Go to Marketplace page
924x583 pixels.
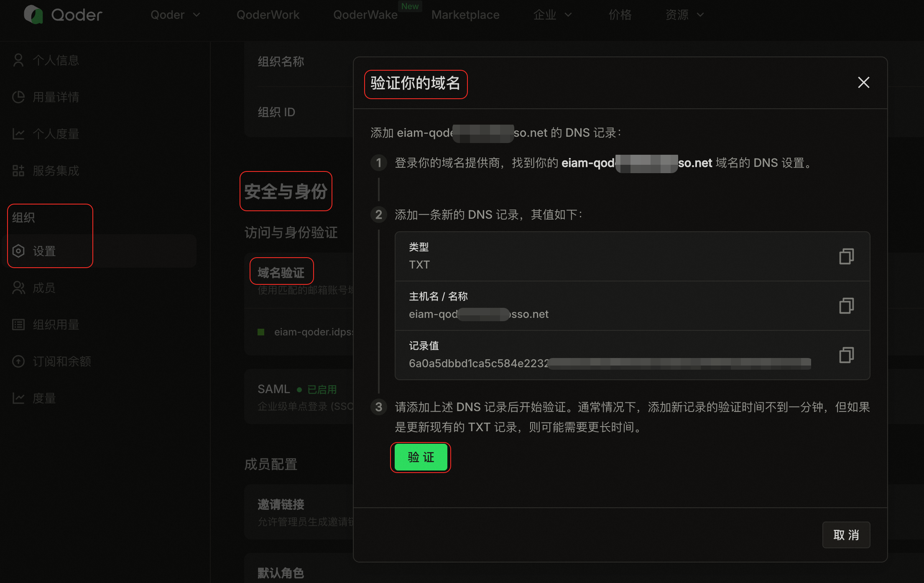pos(465,15)
